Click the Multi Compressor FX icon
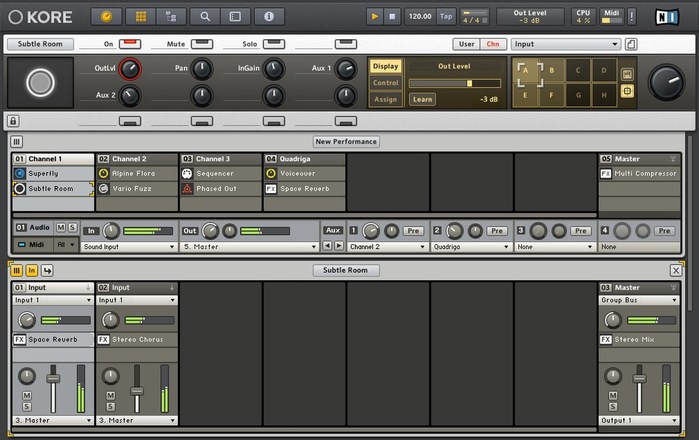This screenshot has width=699, height=440. tap(606, 173)
